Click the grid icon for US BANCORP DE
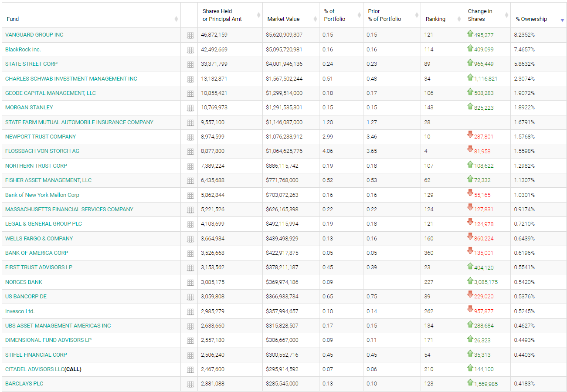 tap(190, 297)
